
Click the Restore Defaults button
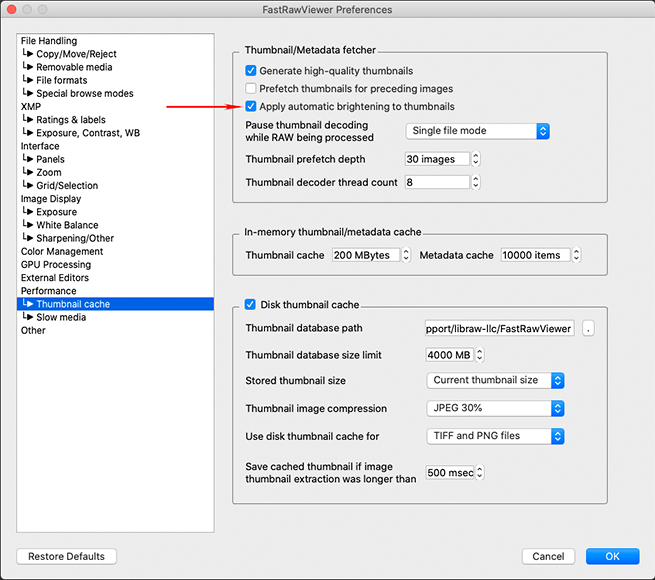[x=67, y=556]
